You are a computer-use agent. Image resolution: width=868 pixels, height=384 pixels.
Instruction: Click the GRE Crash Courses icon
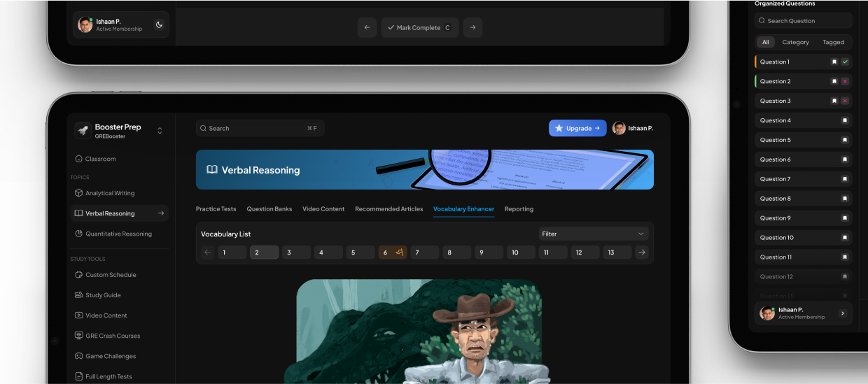pyautogui.click(x=78, y=336)
